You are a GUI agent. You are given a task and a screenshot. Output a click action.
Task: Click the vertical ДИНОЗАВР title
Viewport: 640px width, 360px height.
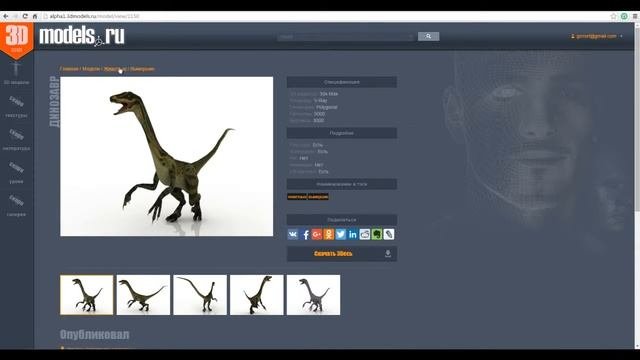(x=54, y=102)
